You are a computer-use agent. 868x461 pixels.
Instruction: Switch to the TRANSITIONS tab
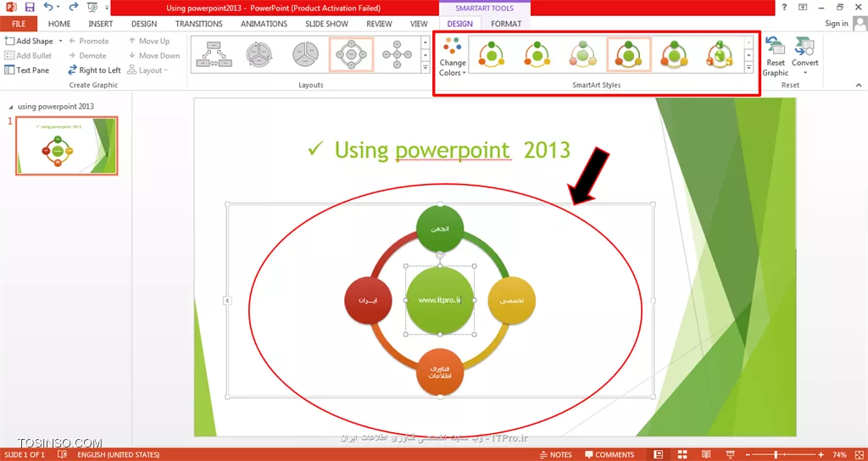point(198,24)
